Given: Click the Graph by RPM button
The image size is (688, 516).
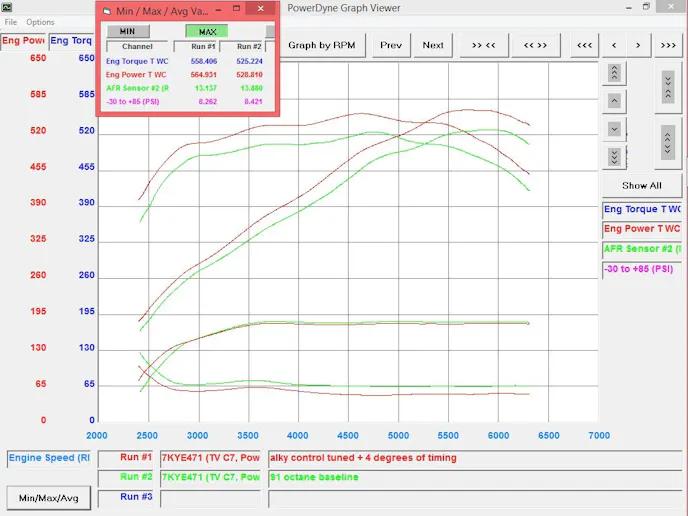Looking at the screenshot, I should coord(321,45).
